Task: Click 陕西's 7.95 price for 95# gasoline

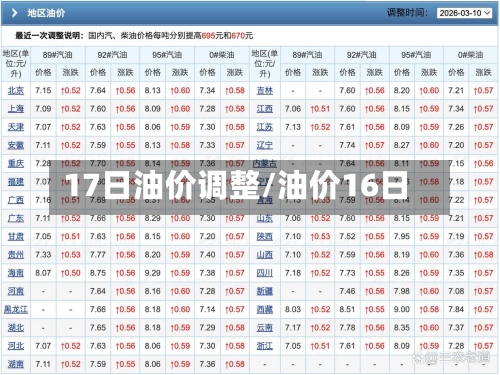Action: coord(402,236)
